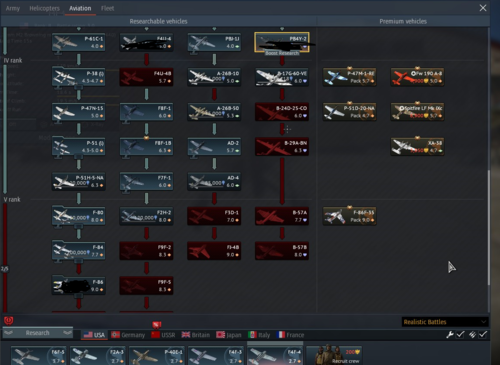Select the Japan nation tab
This screenshot has width=500, height=365.
click(x=229, y=335)
